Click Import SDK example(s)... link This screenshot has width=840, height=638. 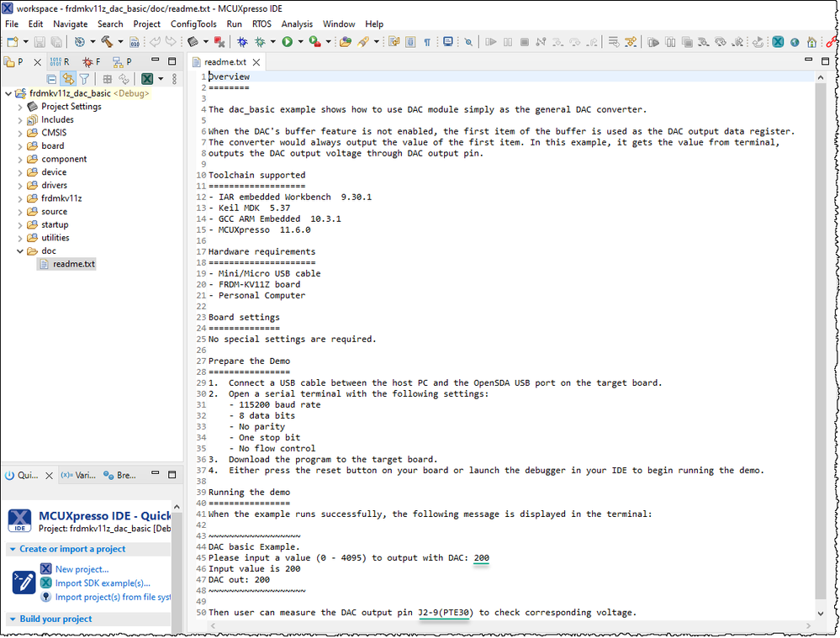(x=103, y=583)
